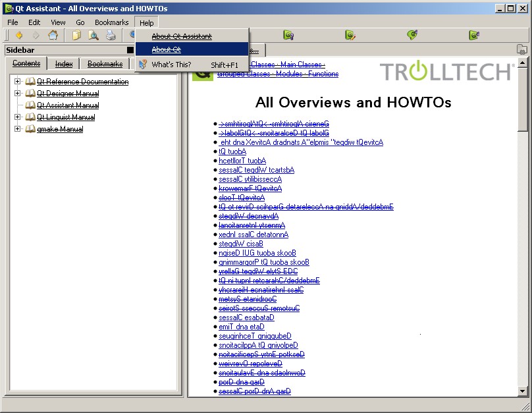This screenshot has width=532, height=413.
Task: Click the yellow Back arrow in toolbar
Action: click(19, 36)
